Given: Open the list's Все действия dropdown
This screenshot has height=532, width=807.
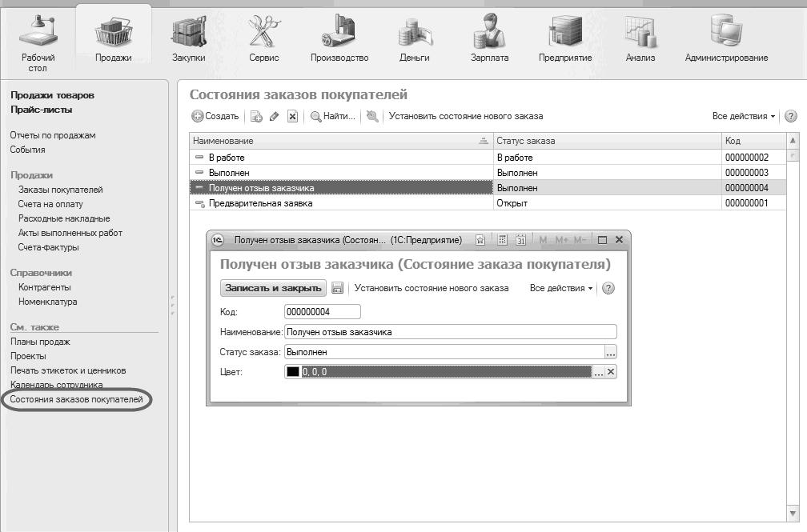Looking at the screenshot, I should click(x=744, y=116).
